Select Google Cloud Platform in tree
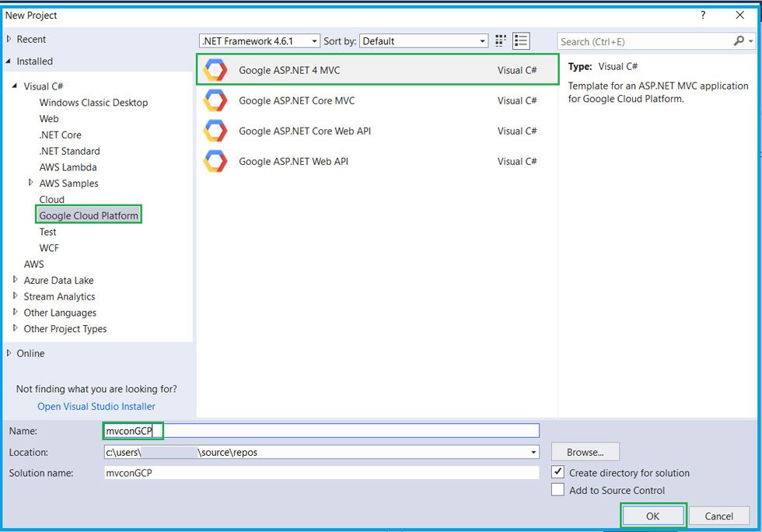 coord(89,215)
